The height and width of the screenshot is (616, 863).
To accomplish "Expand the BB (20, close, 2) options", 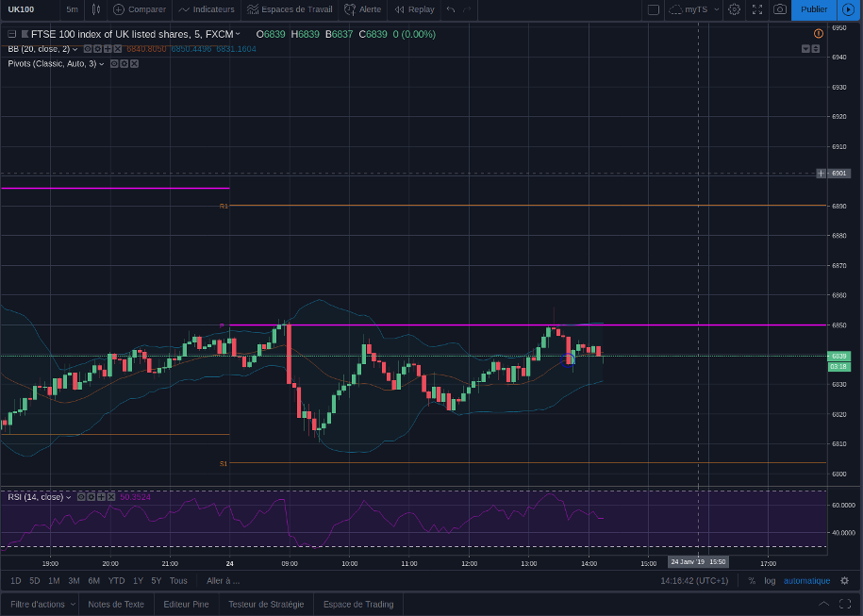I will tap(75, 49).
